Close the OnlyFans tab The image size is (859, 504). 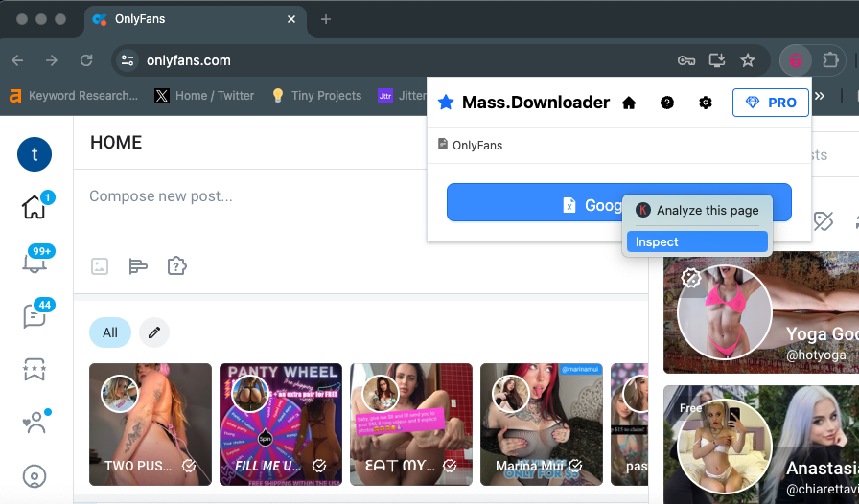[290, 19]
